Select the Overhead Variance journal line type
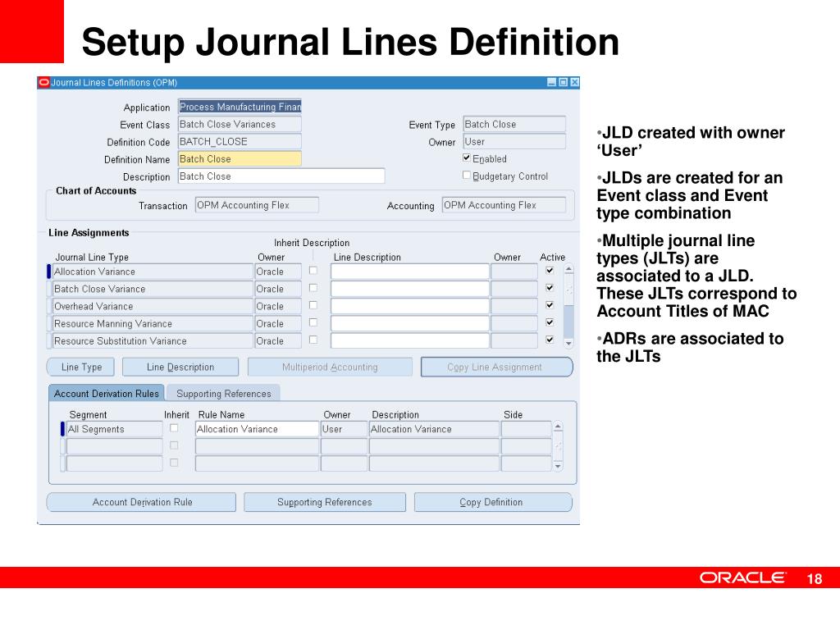Image resolution: width=840 pixels, height=630 pixels. click(x=153, y=307)
